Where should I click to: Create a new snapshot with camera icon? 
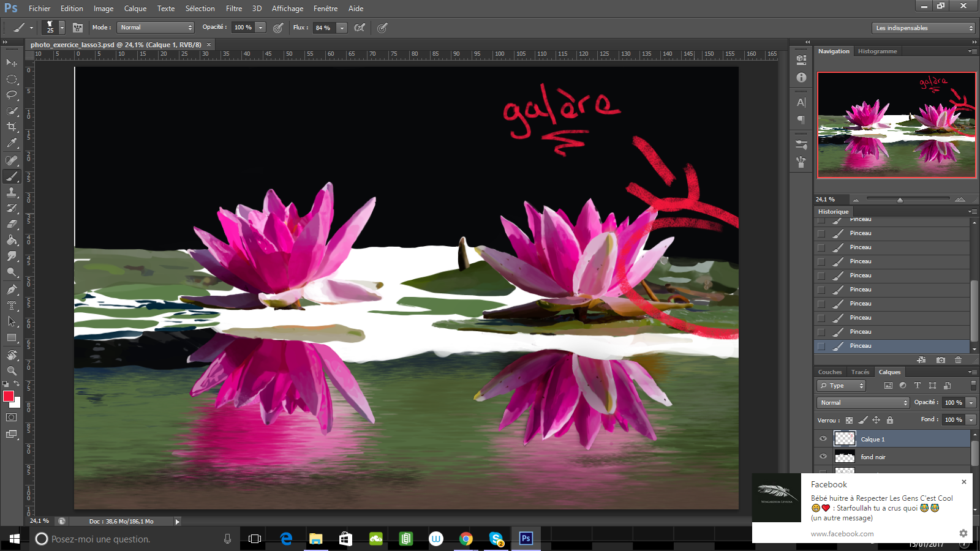pos(941,360)
